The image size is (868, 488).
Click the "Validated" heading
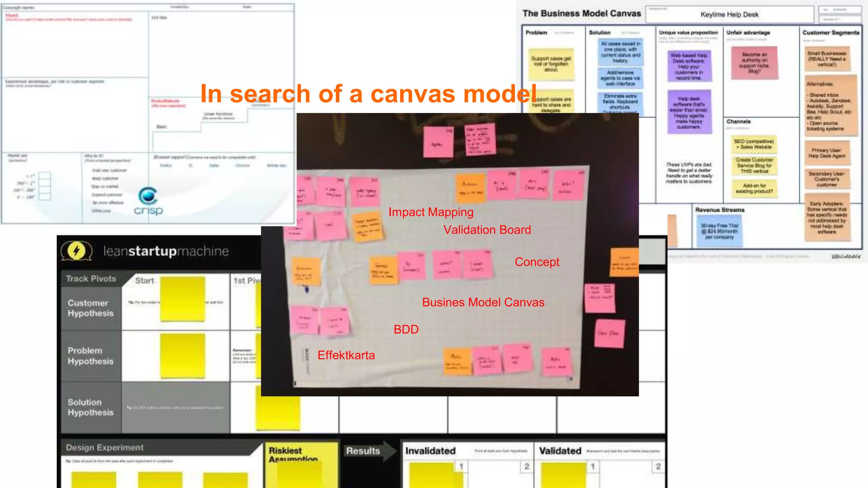560,451
